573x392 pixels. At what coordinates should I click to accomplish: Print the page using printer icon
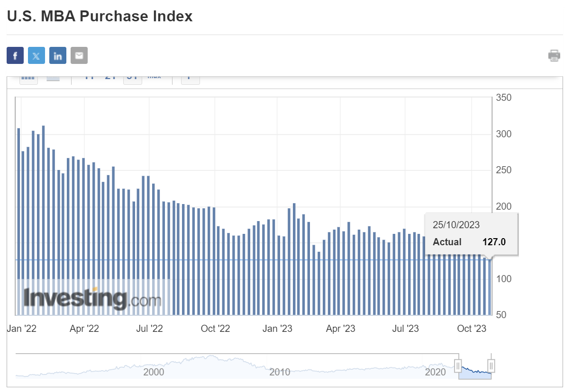(x=554, y=56)
